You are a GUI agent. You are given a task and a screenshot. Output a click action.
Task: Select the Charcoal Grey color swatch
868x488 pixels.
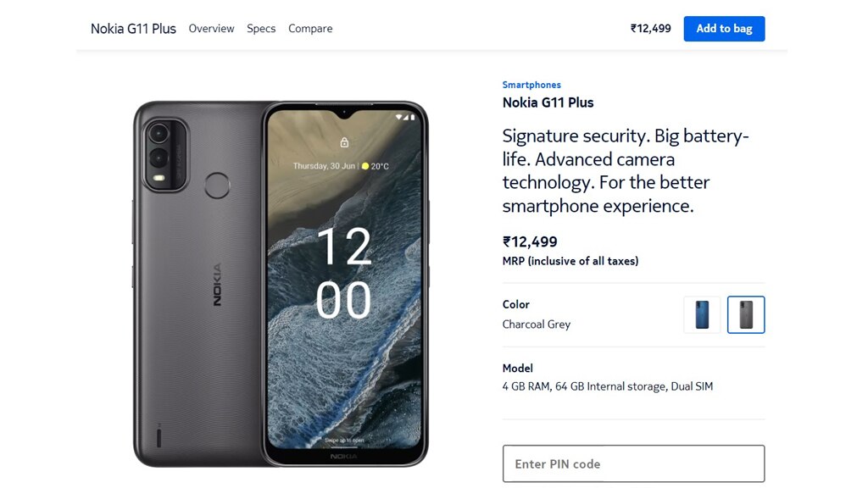[746, 315]
